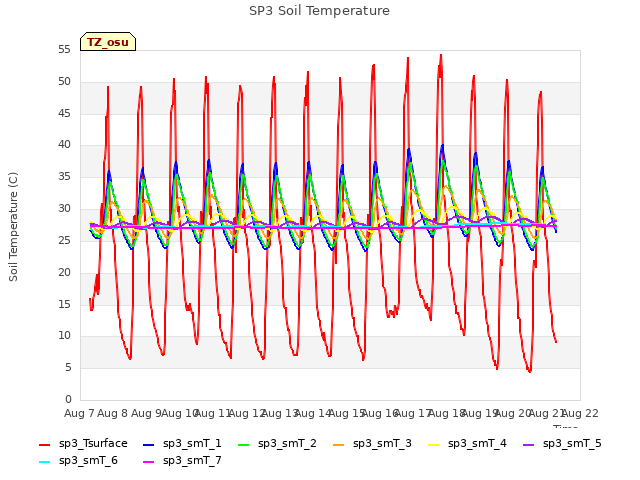Viewport: 640px width, 480px height.
Task: Click the yellow sp3_smT_4 legend swatch
Action: 433,444
